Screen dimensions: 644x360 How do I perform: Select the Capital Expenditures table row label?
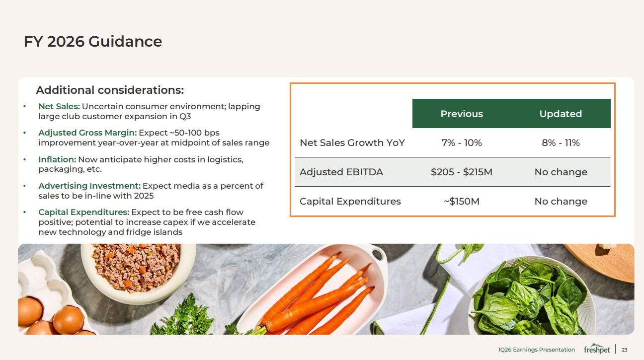click(x=350, y=202)
